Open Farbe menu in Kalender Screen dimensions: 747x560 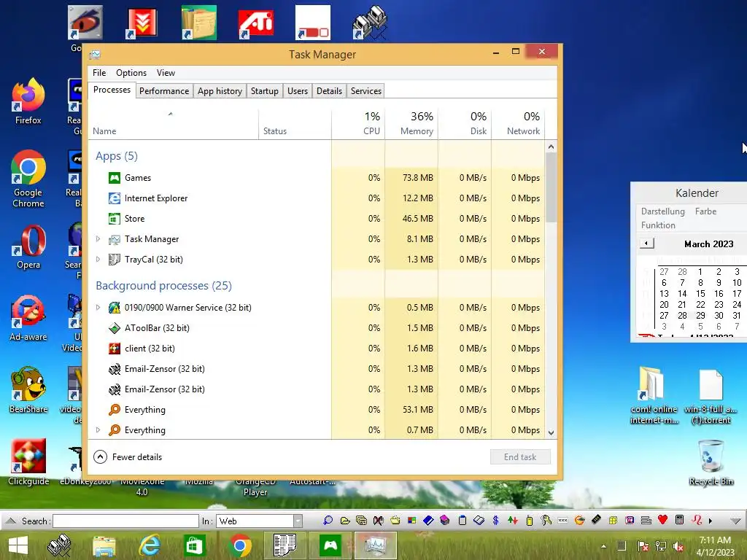pyautogui.click(x=705, y=211)
